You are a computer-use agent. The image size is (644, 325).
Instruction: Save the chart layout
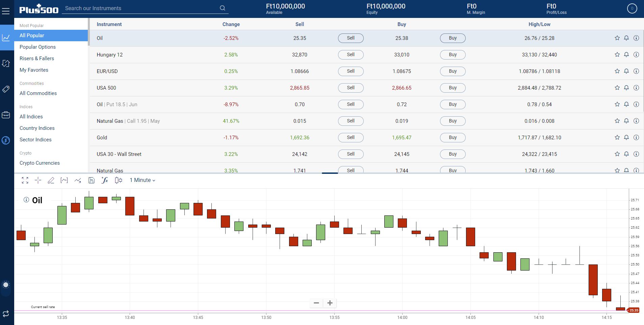click(91, 180)
